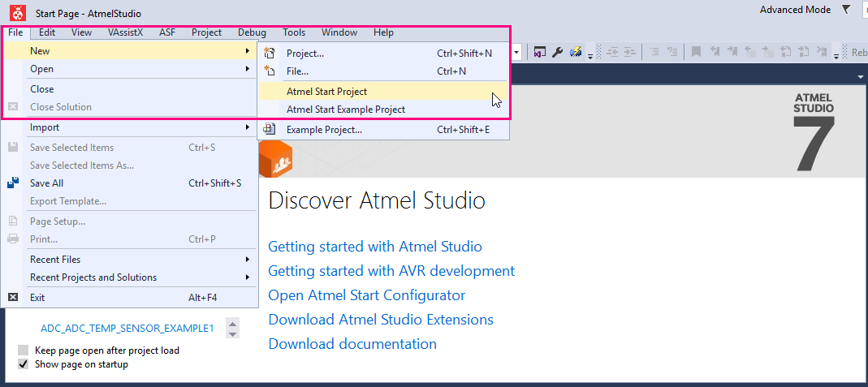Click the Print menu printer icon
The width and height of the screenshot is (868, 387).
13,239
